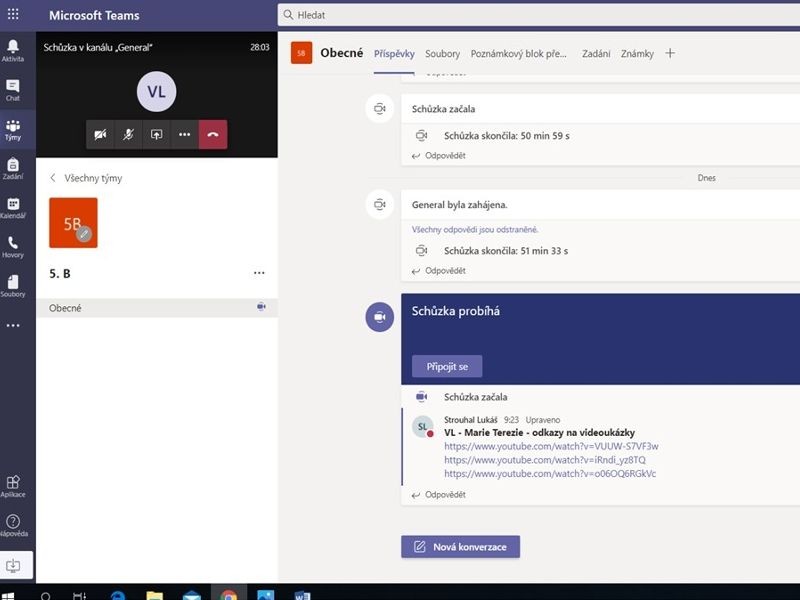This screenshot has height=600, width=800.
Task: Open Word from the Windows taskbar
Action: click(x=302, y=595)
